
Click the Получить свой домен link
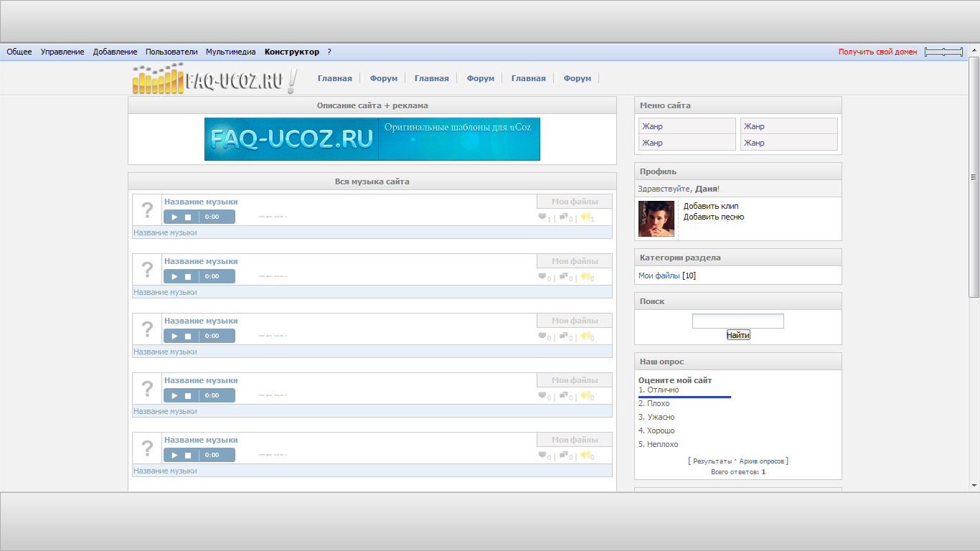(878, 52)
